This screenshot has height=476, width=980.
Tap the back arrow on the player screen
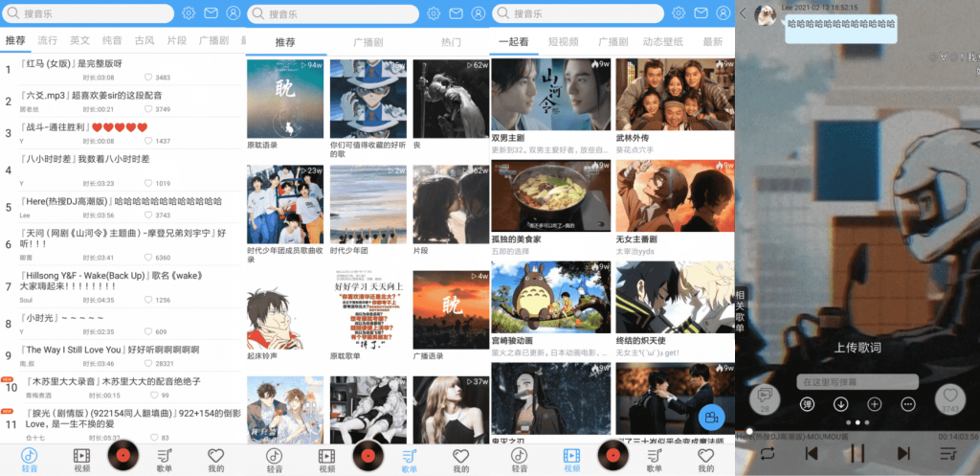coord(743,12)
